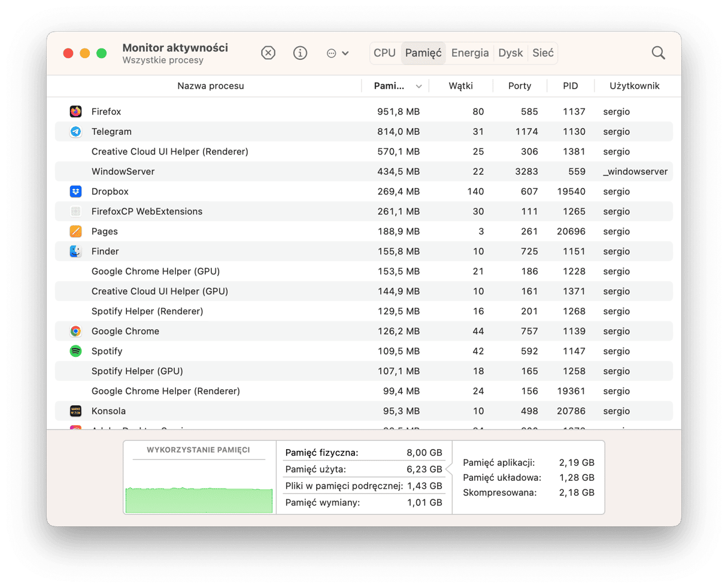Select the WindowServer process row
The image size is (728, 588).
pos(364,171)
